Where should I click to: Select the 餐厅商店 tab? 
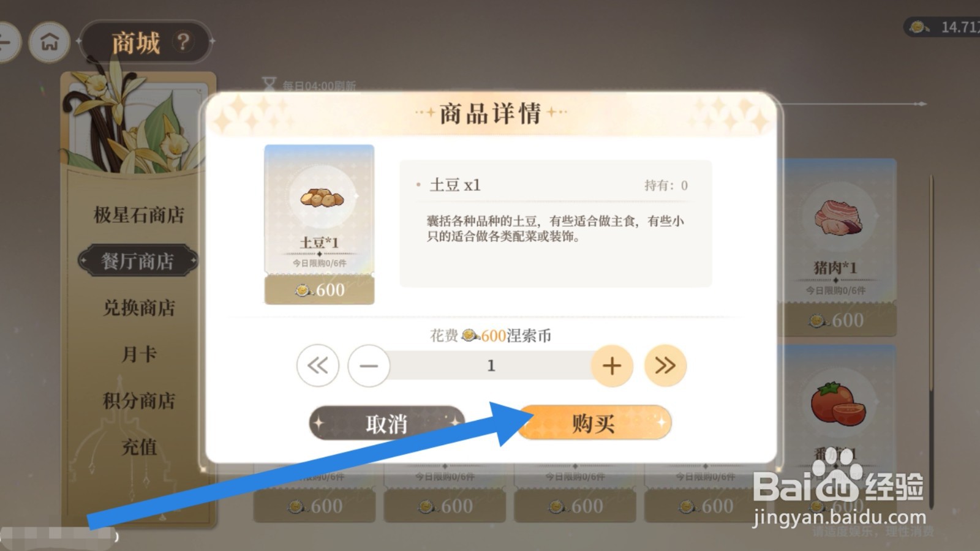point(138,261)
